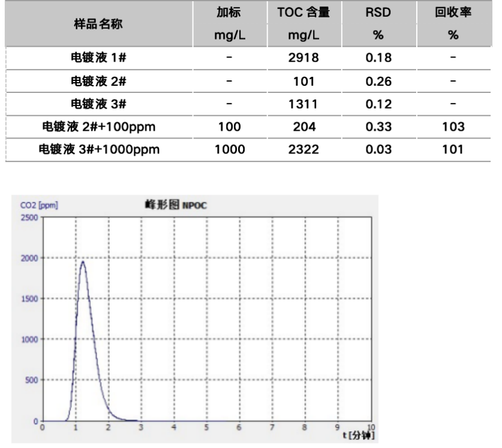Click the RSD value 0.03

click(378, 149)
